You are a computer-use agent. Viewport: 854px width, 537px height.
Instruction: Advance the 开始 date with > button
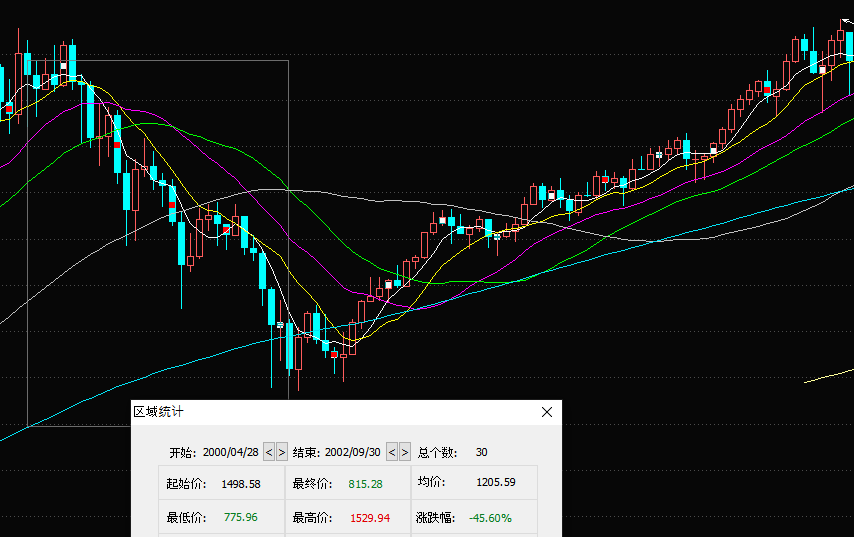point(282,452)
